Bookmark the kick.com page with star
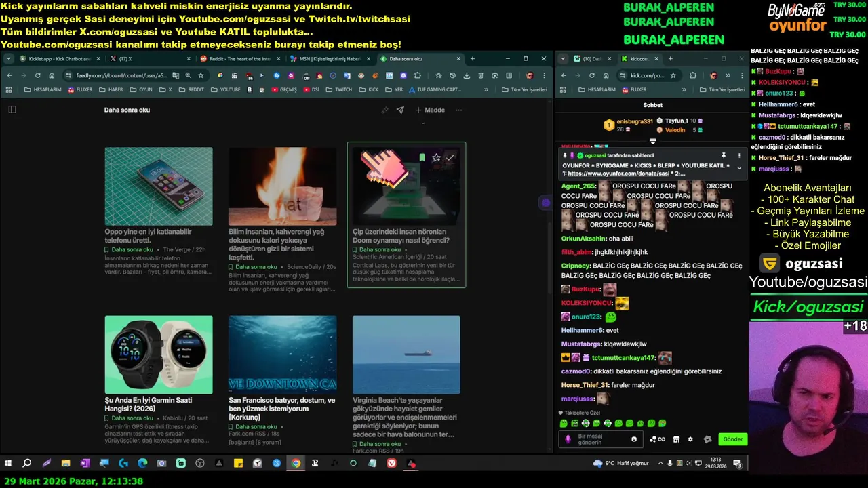Viewport: 868px width, 488px height. tap(673, 75)
